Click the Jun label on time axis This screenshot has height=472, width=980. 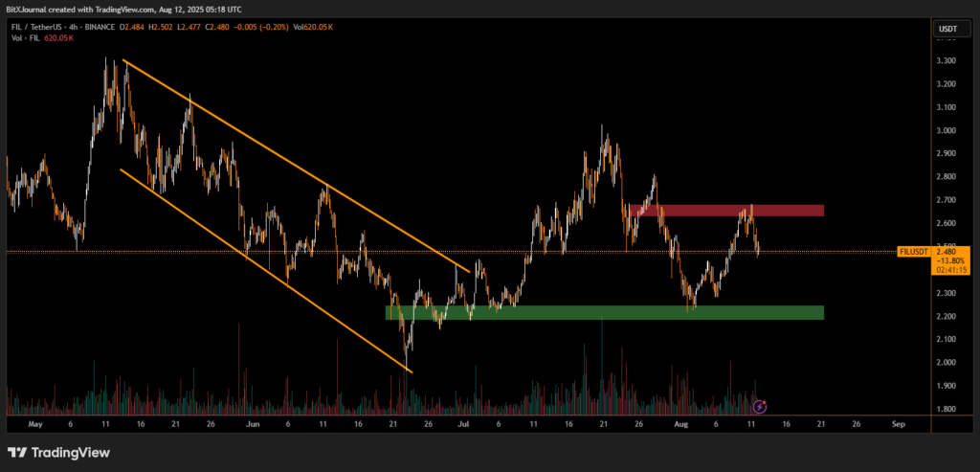click(253, 422)
